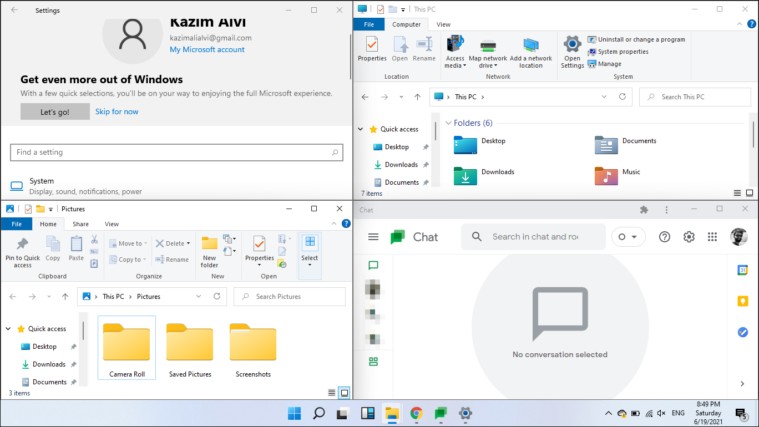Switch to details view in Pictures
This screenshot has height=427, width=759.
pos(332,393)
